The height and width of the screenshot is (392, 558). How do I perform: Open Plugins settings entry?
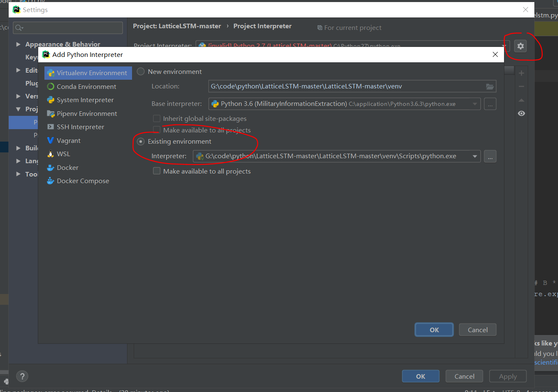pos(32,83)
